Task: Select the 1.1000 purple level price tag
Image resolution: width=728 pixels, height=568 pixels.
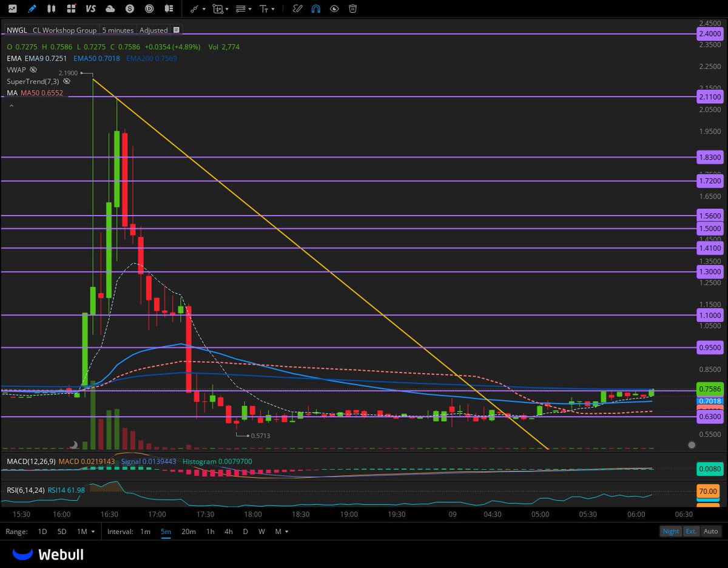Action: [709, 316]
